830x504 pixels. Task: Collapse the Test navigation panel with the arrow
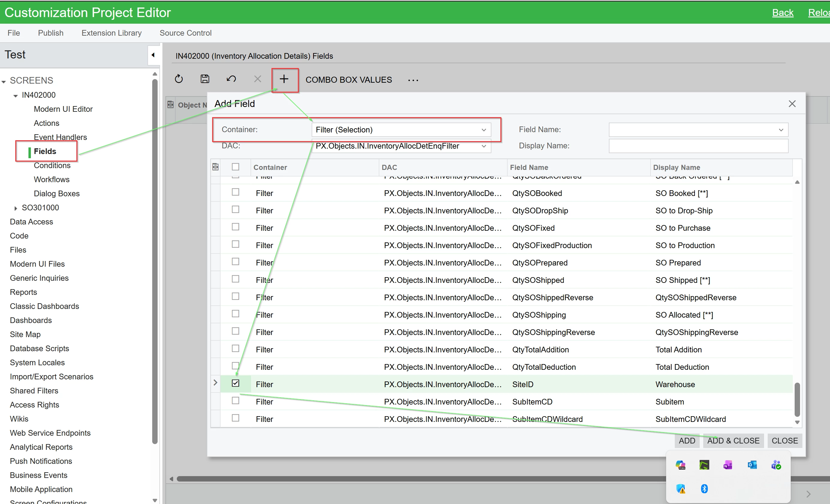tap(153, 55)
